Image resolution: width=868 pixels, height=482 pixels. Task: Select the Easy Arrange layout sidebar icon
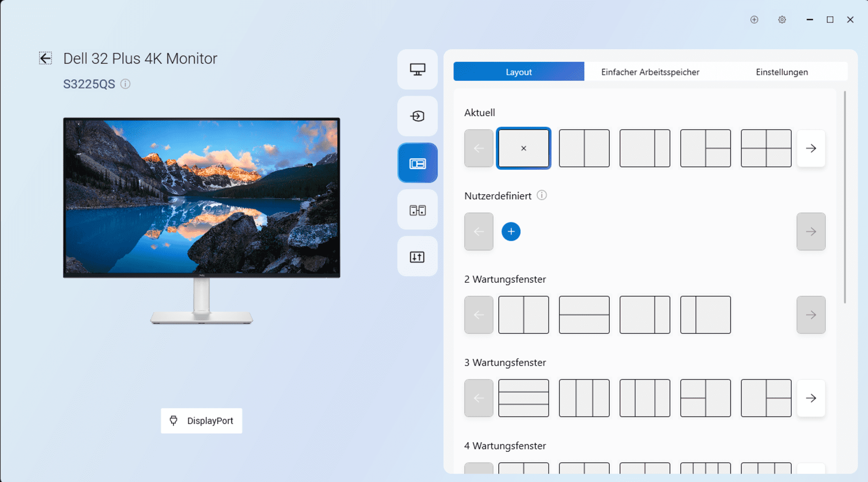click(417, 163)
